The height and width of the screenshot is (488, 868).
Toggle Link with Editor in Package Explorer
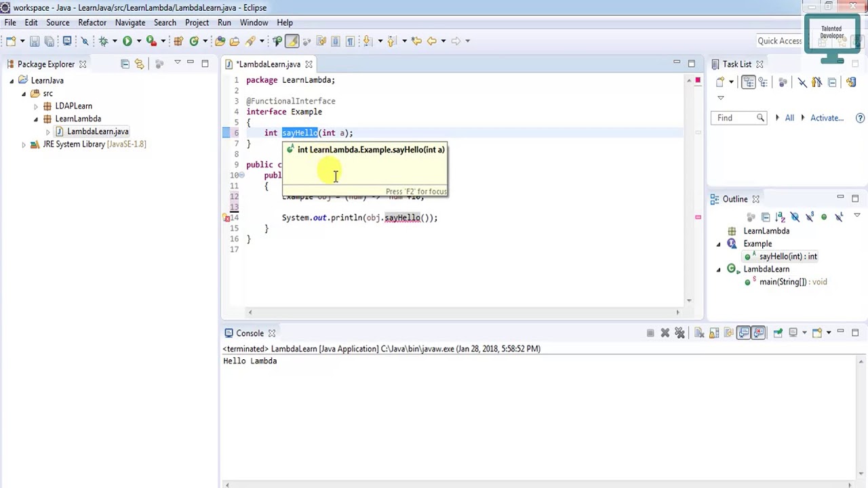pos(139,64)
